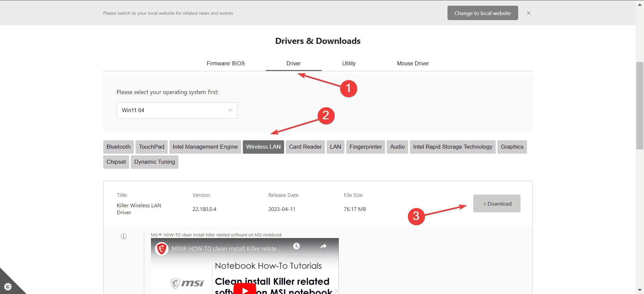Open the Win11 64 operating system dropdown
This screenshot has height=294, width=644.
click(177, 110)
